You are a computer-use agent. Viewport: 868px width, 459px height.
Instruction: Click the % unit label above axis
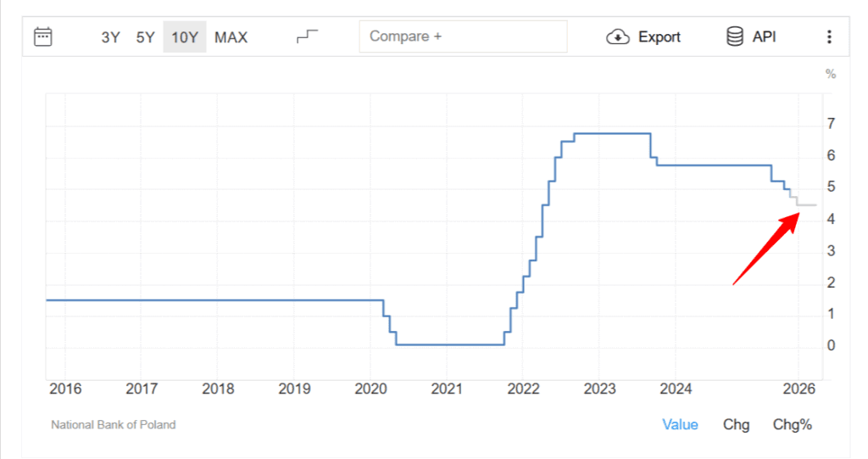pyautogui.click(x=830, y=74)
